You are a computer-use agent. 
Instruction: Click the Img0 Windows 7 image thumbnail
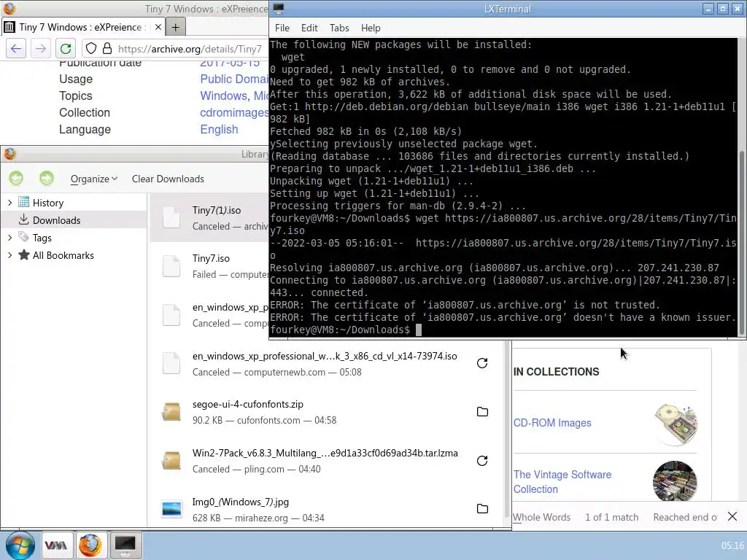click(171, 509)
